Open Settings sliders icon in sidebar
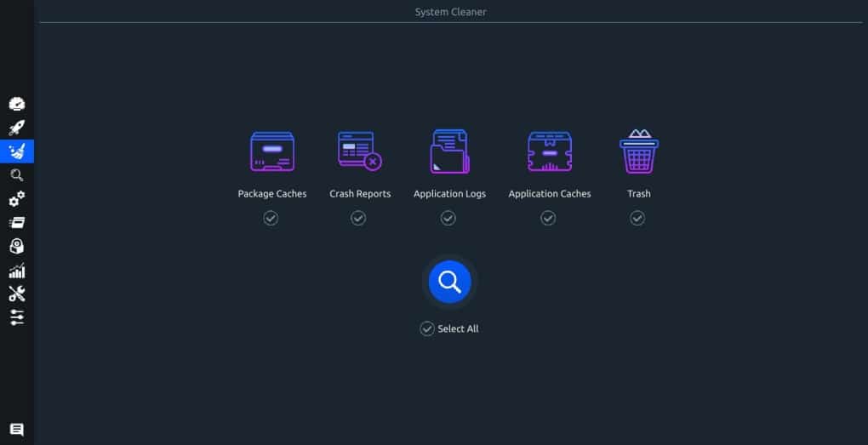Image resolution: width=868 pixels, height=445 pixels. [x=17, y=317]
